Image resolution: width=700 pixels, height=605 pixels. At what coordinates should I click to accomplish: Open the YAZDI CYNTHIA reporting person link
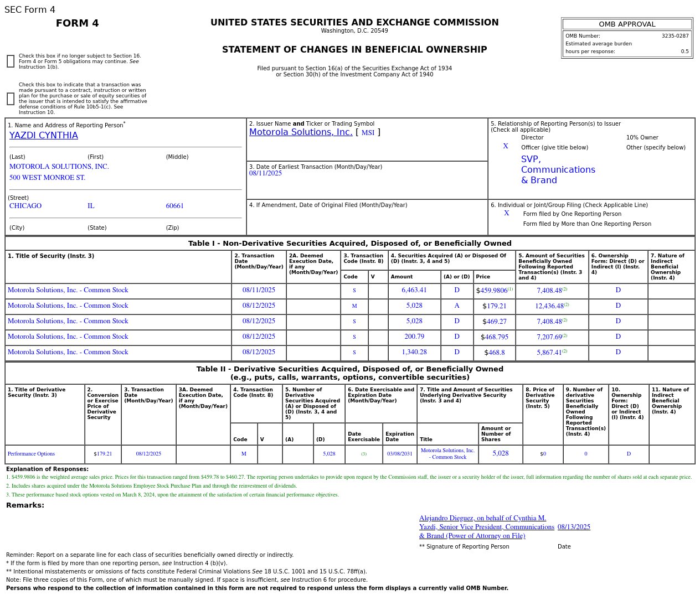[x=44, y=136]
